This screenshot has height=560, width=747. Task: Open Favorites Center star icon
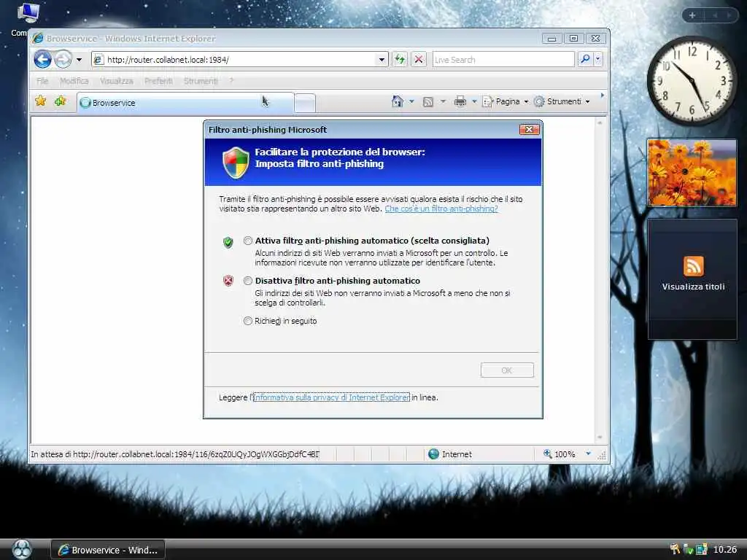[x=41, y=101]
